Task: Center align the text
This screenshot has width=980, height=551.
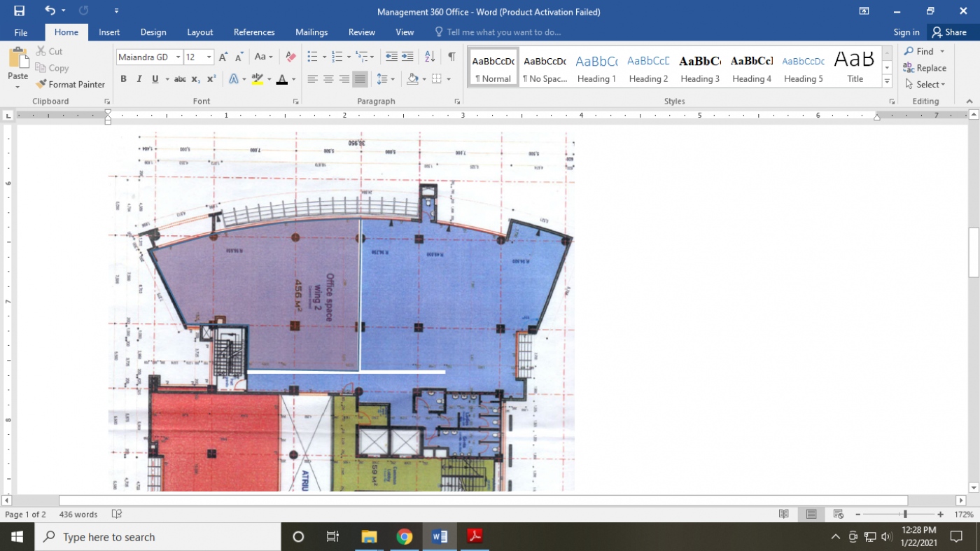Action: point(328,79)
